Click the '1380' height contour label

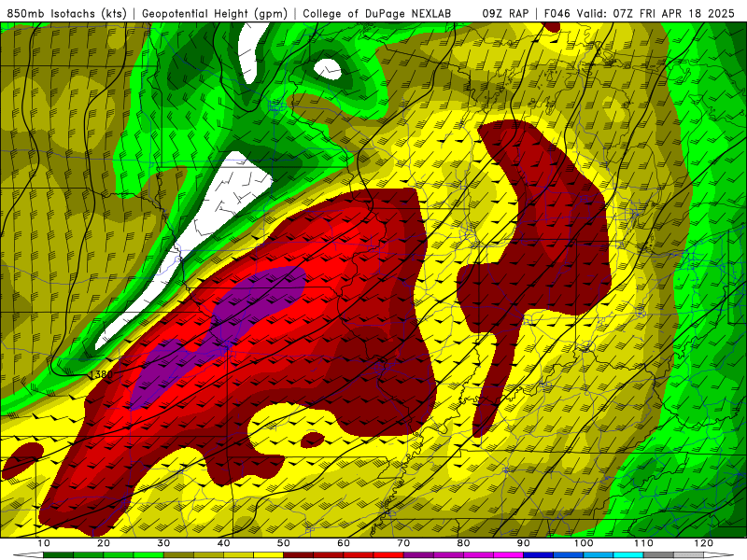click(x=102, y=374)
